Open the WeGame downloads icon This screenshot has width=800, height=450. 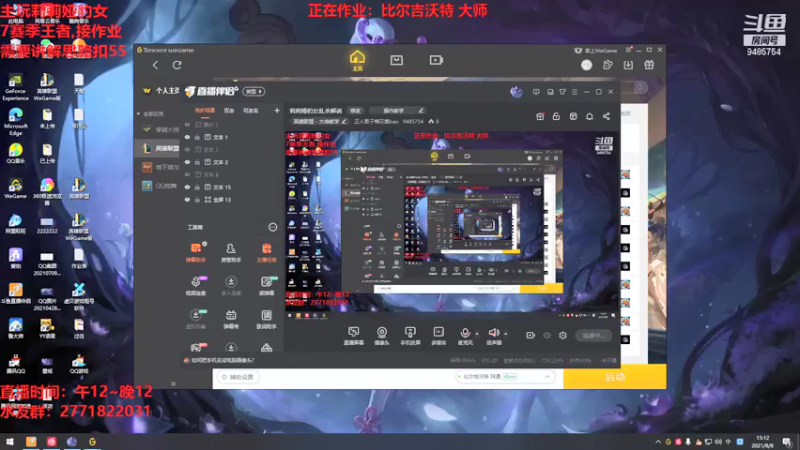pyautogui.click(x=628, y=65)
